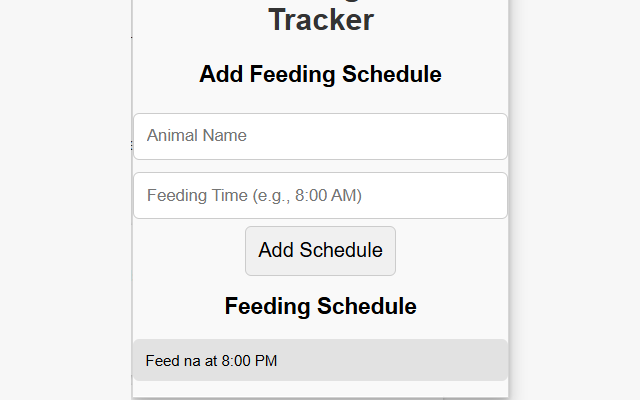
Task: Click the heading below Add Schedule button
Action: 320,306
